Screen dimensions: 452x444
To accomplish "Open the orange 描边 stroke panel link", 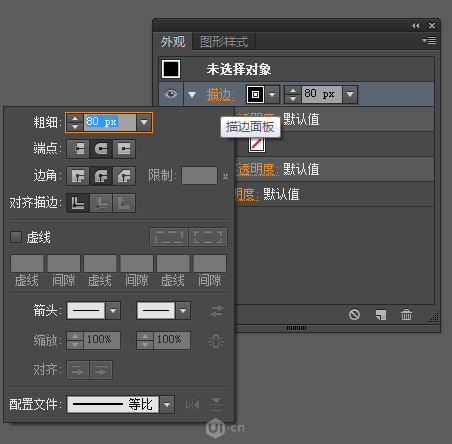I will (221, 94).
